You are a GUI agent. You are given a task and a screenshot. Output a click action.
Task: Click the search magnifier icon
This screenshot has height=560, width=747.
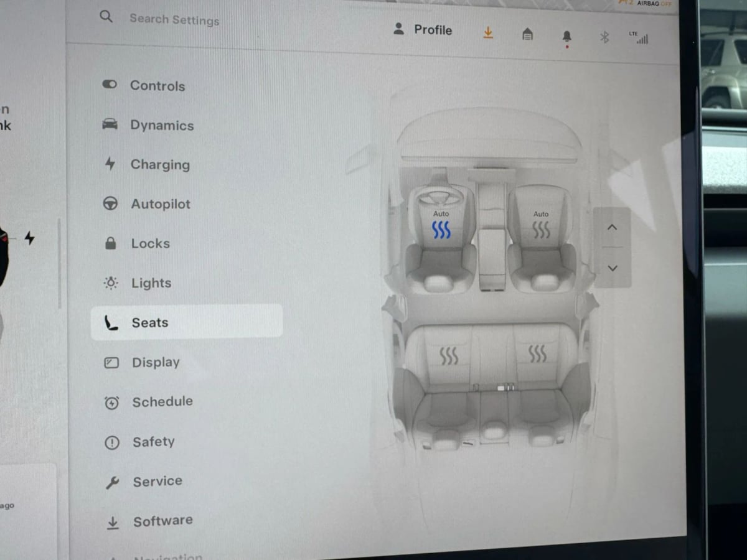tap(106, 17)
